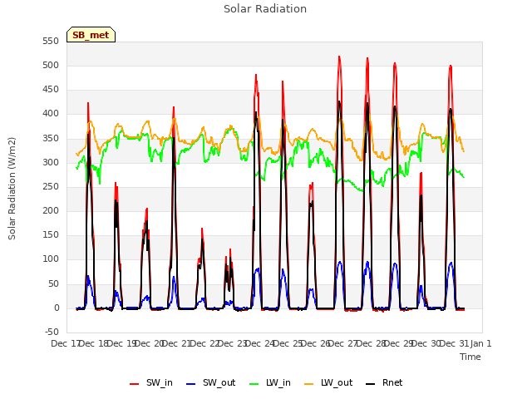Image resolution: width=532 pixels, height=399 pixels.
Task: Click the SW_in peak on Dec 23
Action: pyautogui.click(x=256, y=75)
